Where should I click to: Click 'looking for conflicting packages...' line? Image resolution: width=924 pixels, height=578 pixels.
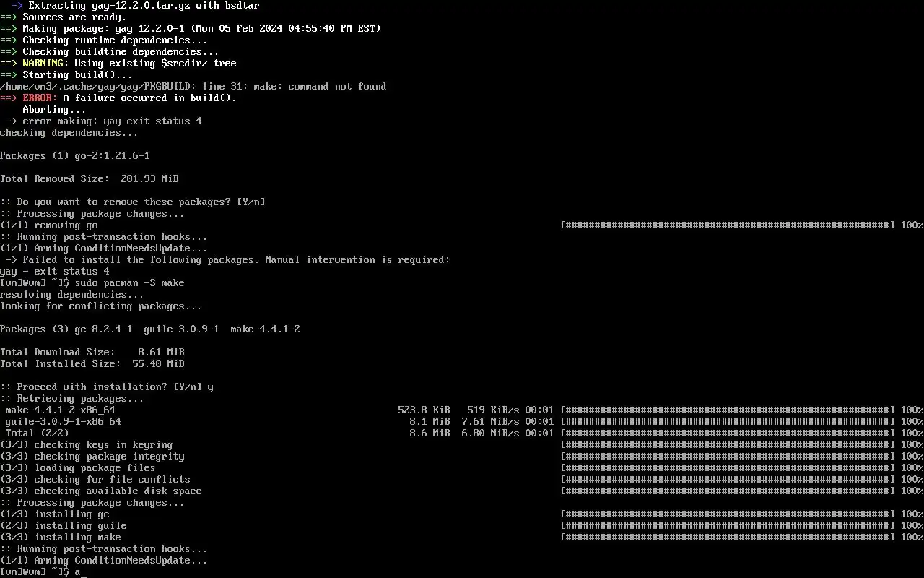pos(100,306)
